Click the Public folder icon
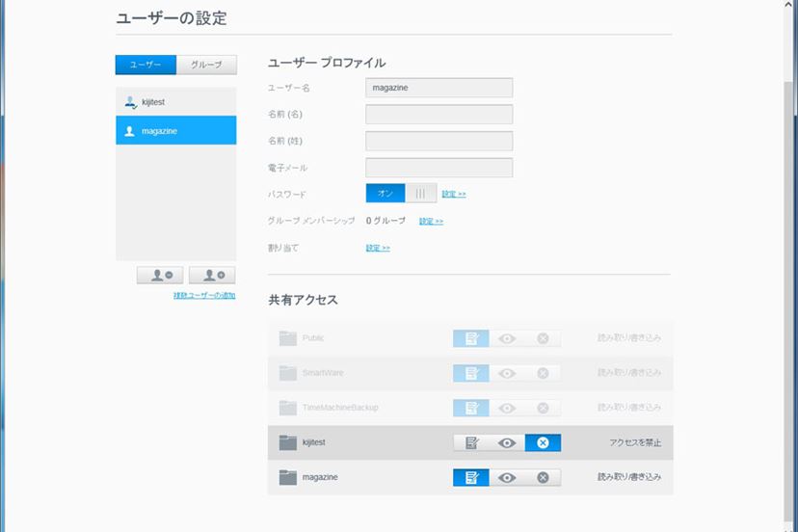This screenshot has height=532, width=798. 288,338
